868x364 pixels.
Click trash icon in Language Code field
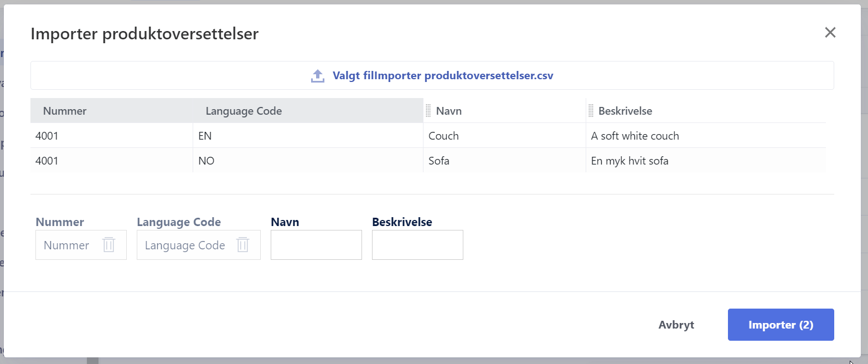(242, 245)
